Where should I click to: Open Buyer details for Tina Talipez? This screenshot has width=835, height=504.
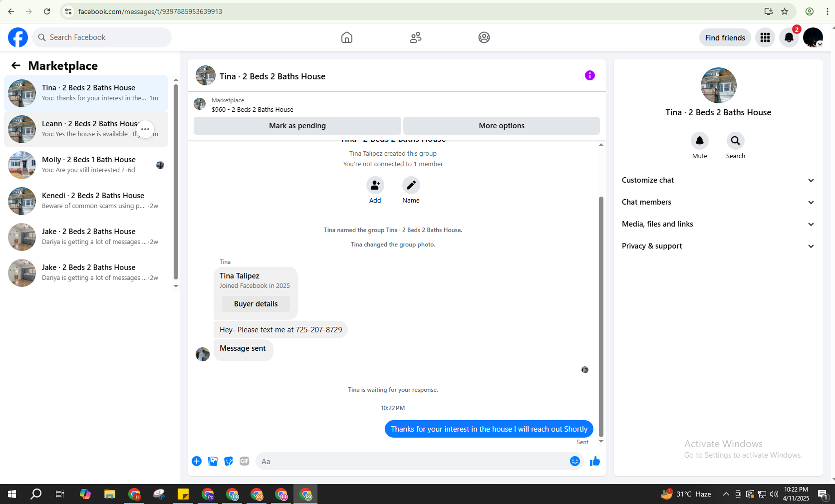click(256, 304)
